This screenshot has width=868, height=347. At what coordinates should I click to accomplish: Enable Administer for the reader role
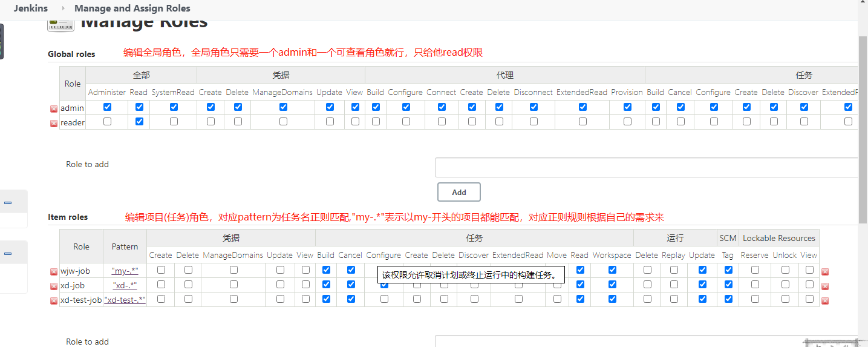pyautogui.click(x=107, y=121)
